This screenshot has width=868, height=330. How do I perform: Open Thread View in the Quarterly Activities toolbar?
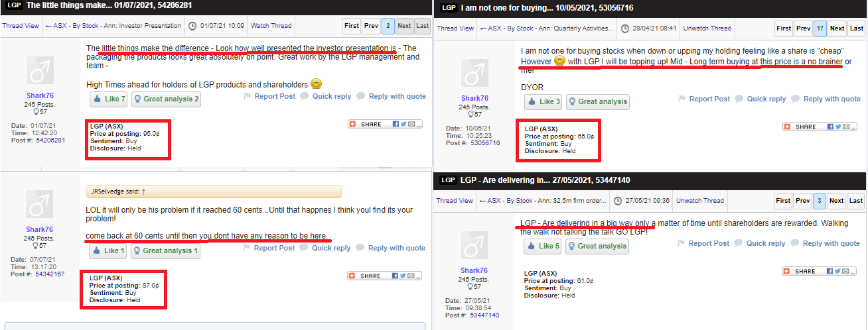click(x=455, y=28)
